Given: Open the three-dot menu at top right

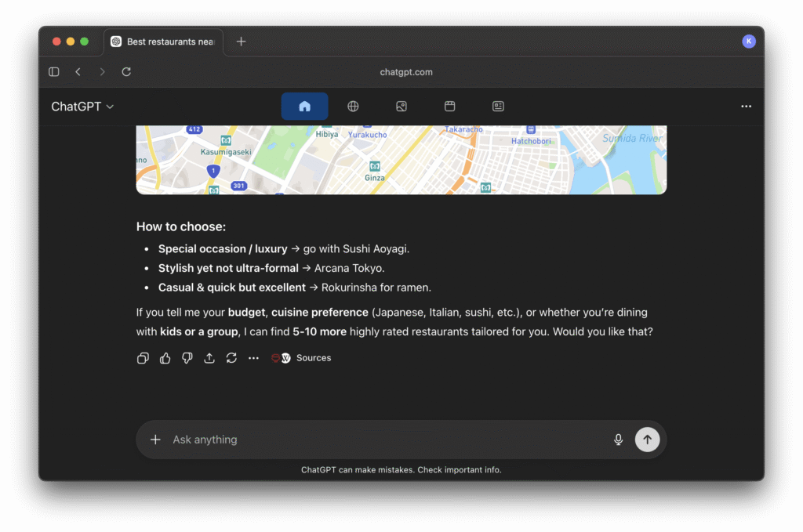Looking at the screenshot, I should click(x=746, y=107).
